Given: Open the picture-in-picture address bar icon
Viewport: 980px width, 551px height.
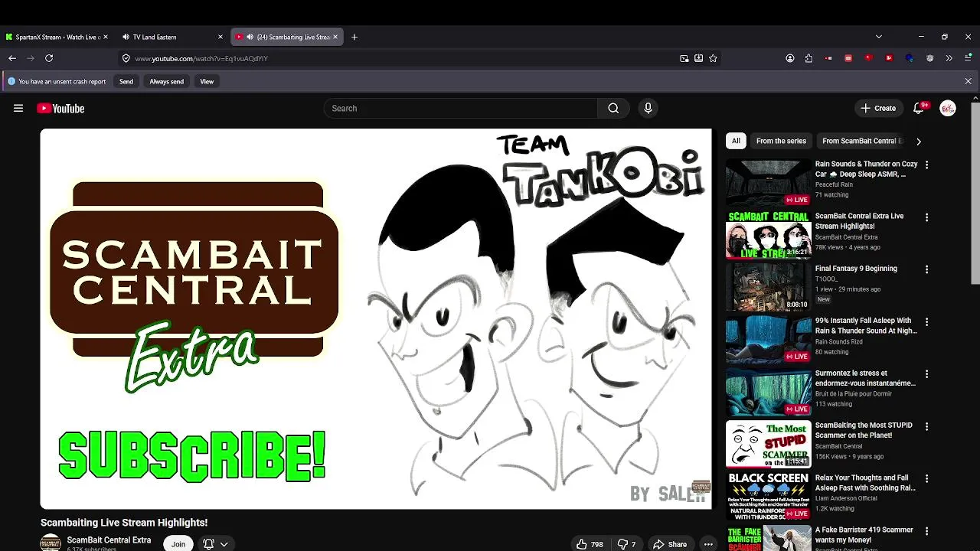Looking at the screenshot, I should click(x=684, y=58).
